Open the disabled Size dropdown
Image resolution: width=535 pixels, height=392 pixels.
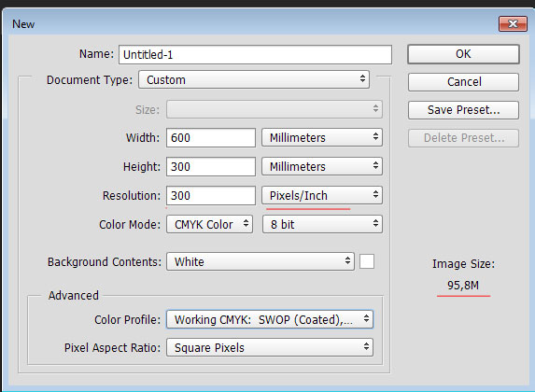(275, 109)
